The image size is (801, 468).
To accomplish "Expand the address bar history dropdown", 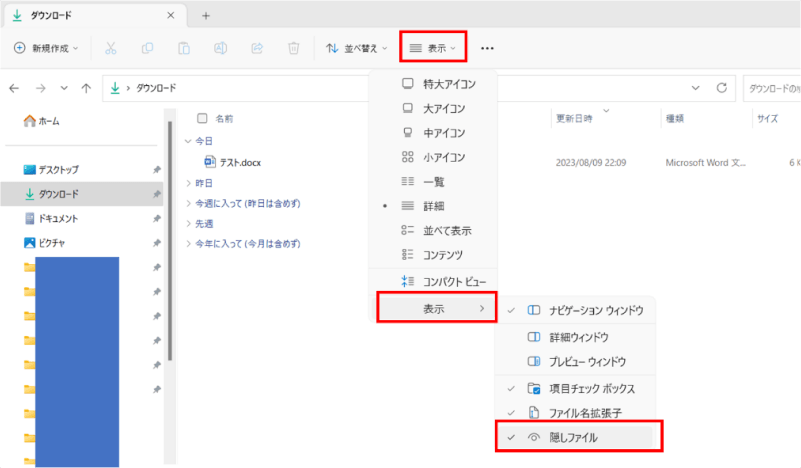I will coord(695,88).
